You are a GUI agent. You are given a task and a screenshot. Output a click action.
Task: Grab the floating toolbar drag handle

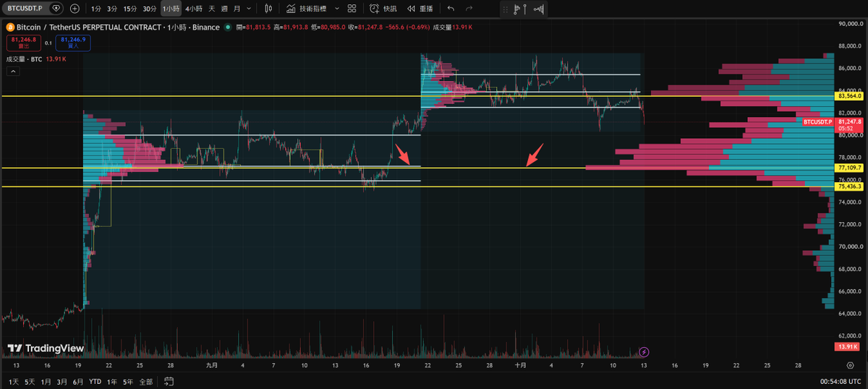507,9
